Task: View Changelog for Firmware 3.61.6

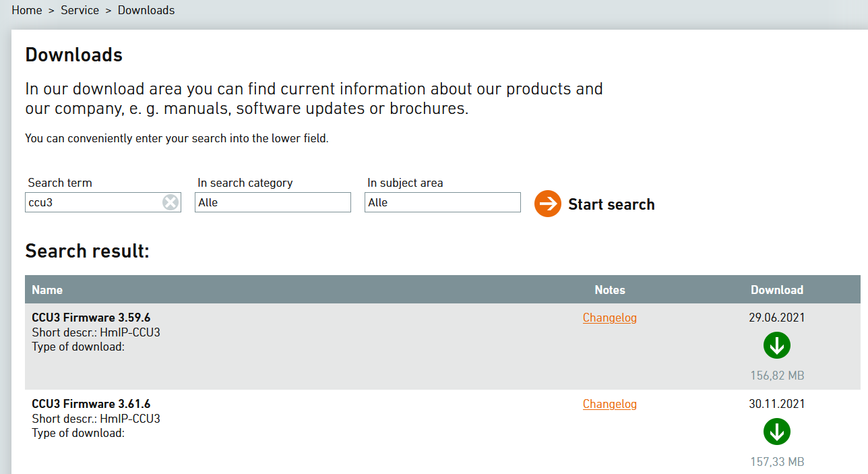Action: [610, 404]
